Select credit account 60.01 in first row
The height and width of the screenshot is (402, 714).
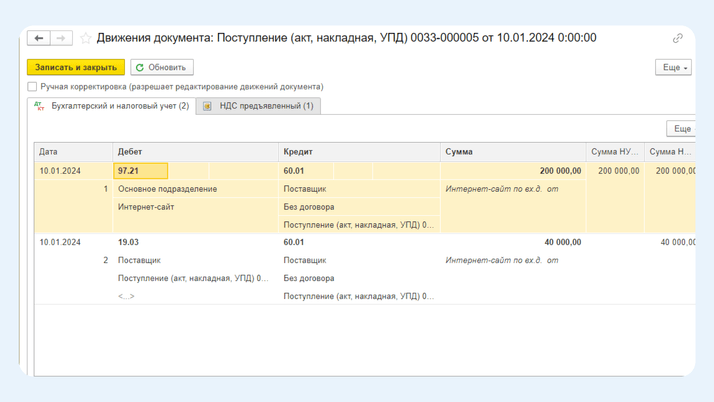click(294, 171)
